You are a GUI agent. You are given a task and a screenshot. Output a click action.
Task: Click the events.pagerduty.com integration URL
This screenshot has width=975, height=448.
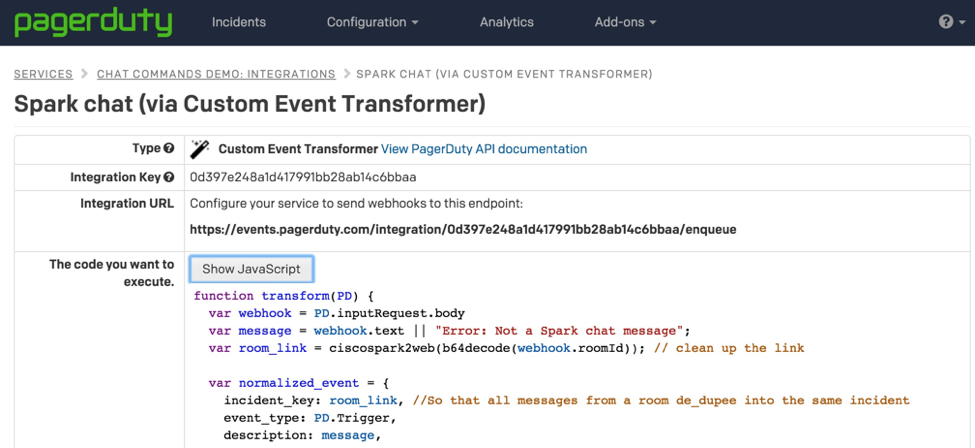pos(463,229)
